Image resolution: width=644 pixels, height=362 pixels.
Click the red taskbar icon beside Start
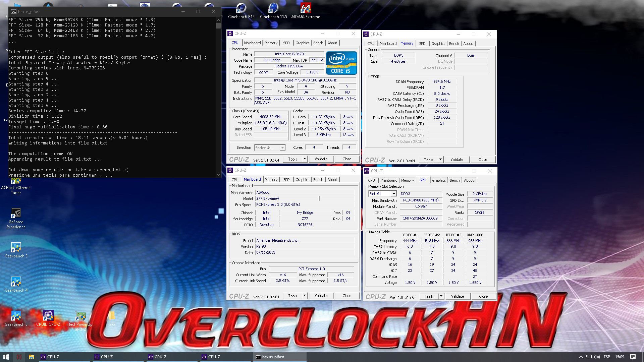point(19,357)
